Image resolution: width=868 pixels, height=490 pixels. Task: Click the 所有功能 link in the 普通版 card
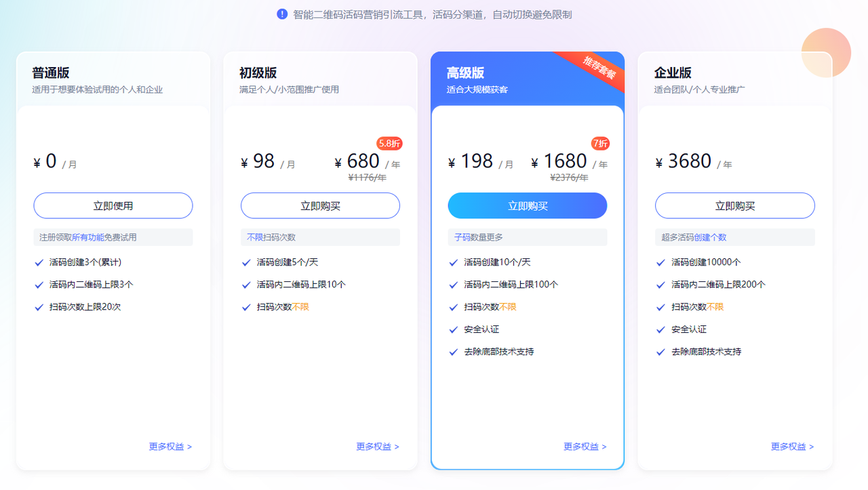pos(88,238)
